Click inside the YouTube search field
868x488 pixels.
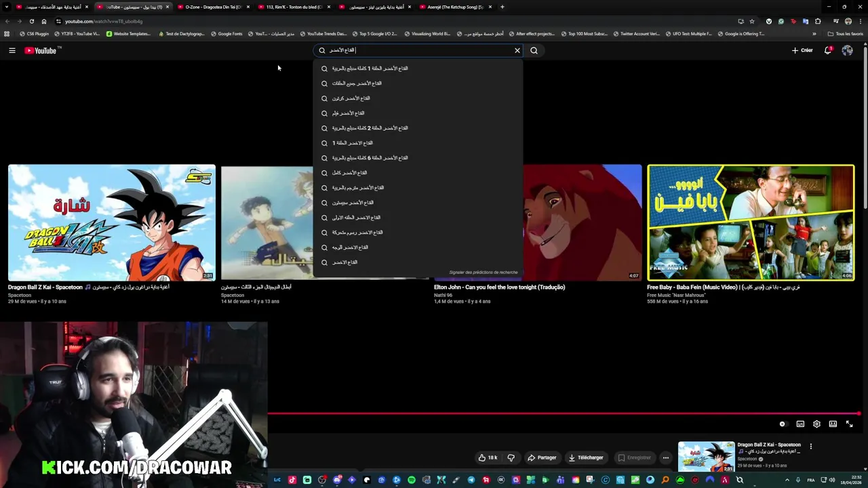pyautogui.click(x=417, y=50)
